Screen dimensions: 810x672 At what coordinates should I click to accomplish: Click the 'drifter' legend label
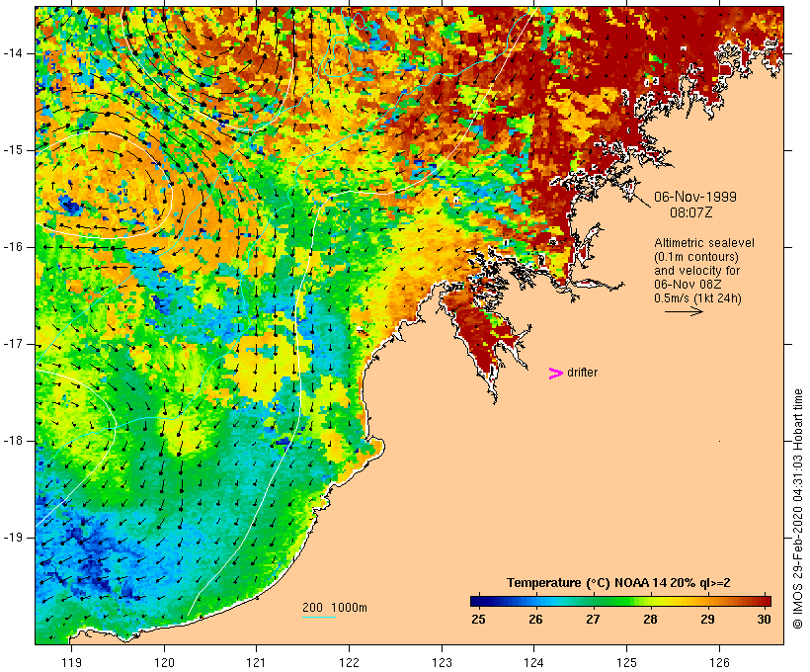582,373
